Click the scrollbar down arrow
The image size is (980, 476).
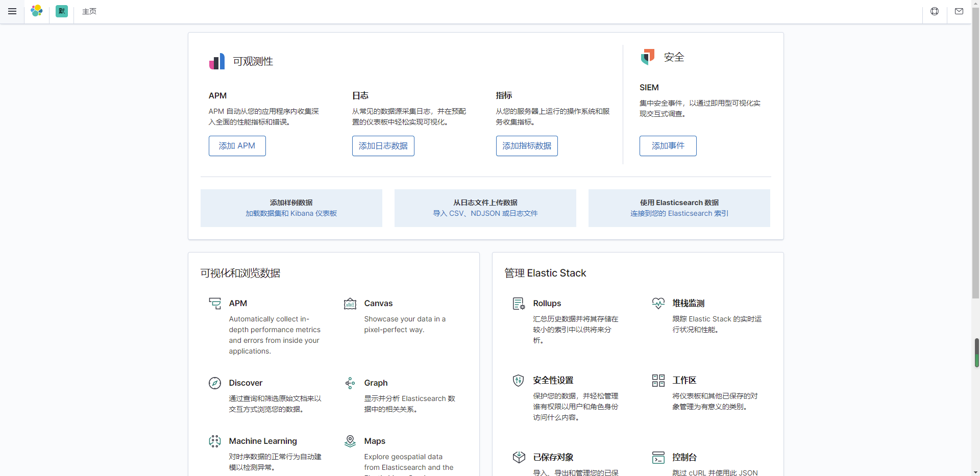[976, 472]
